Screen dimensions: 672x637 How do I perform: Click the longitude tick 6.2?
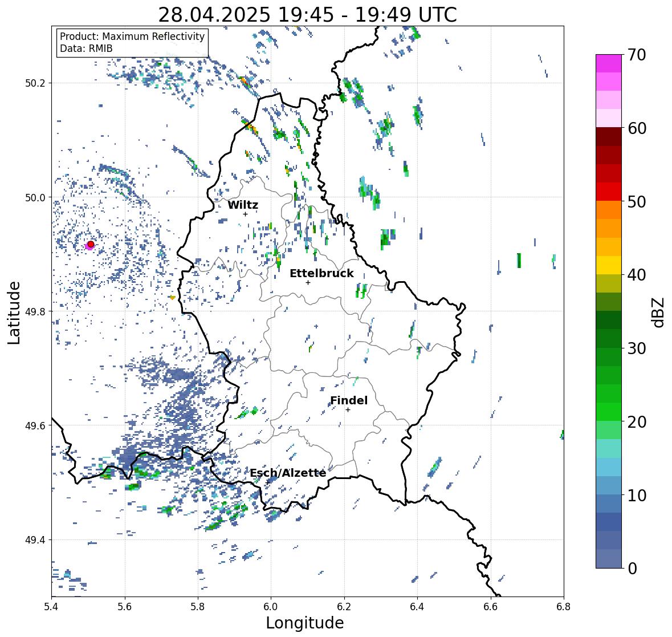[344, 606]
